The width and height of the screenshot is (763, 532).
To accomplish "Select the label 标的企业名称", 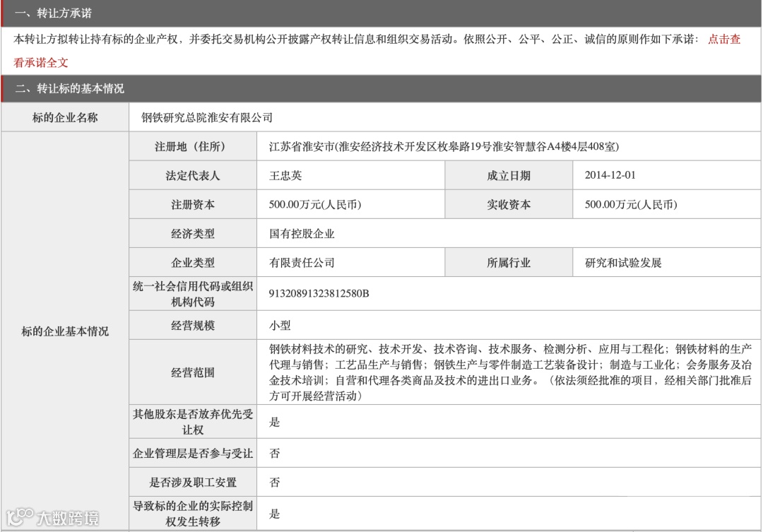I will pos(65,117).
